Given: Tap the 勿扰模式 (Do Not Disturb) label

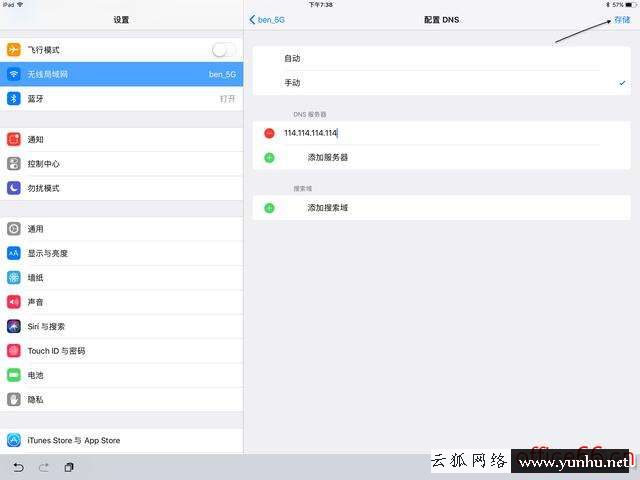Looking at the screenshot, I should [x=44, y=188].
